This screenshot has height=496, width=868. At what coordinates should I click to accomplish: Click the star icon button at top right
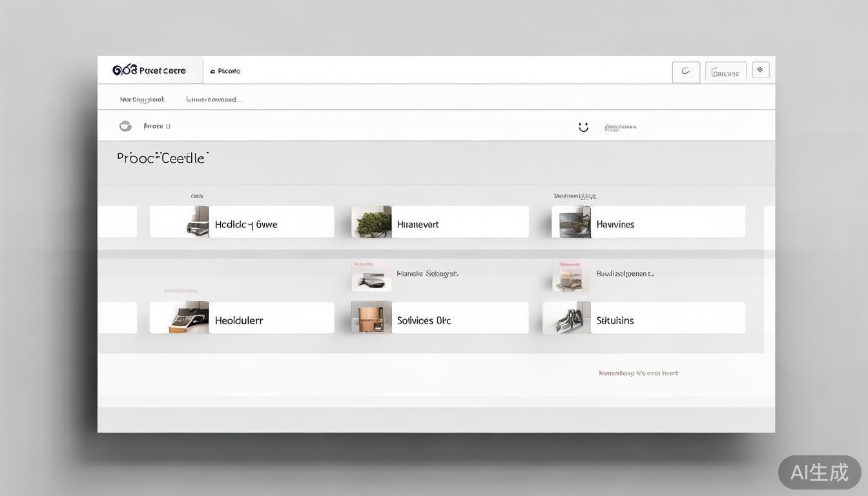pyautogui.click(x=760, y=70)
